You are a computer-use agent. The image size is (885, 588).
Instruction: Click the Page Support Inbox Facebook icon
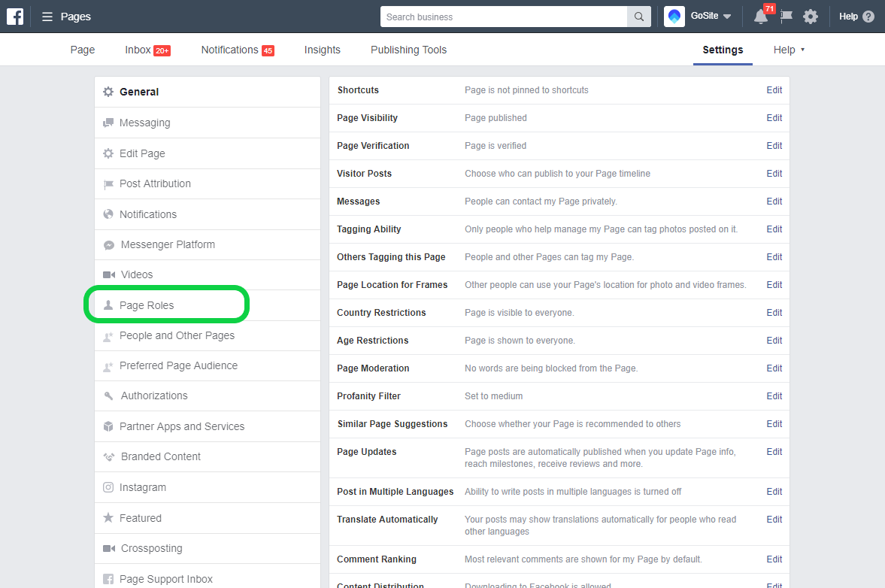pyautogui.click(x=108, y=579)
